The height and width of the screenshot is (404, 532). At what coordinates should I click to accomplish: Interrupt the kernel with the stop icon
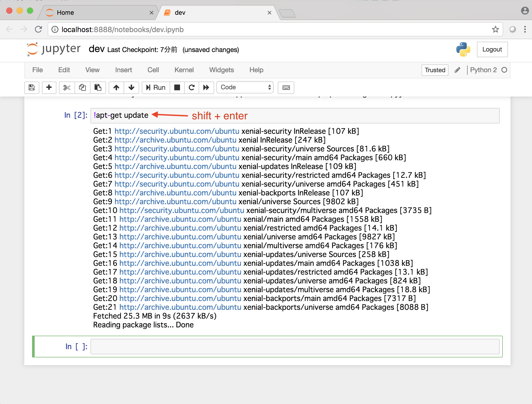pyautogui.click(x=177, y=87)
